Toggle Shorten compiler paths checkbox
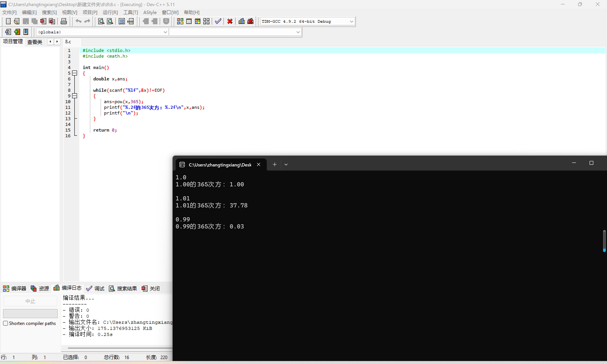Viewport: 607px width, 364px height. (x=5, y=323)
